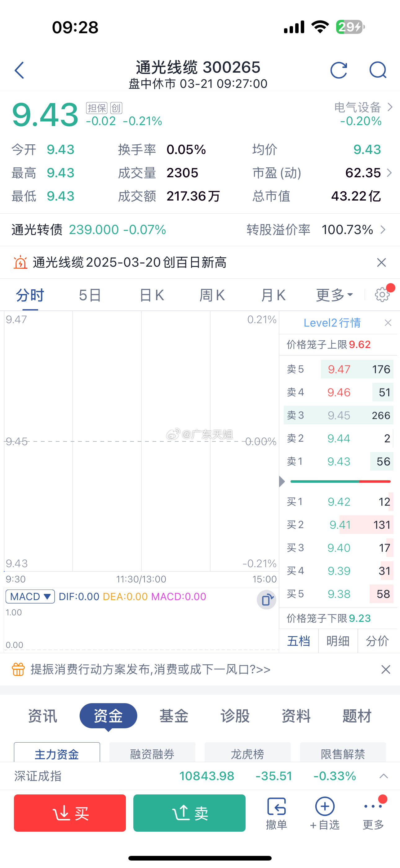Tap the red 买 buy button
400x868 pixels.
70,813
